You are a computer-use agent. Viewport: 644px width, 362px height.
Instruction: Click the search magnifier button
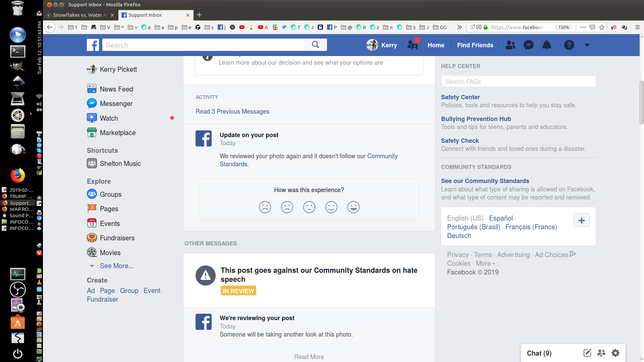(x=315, y=45)
